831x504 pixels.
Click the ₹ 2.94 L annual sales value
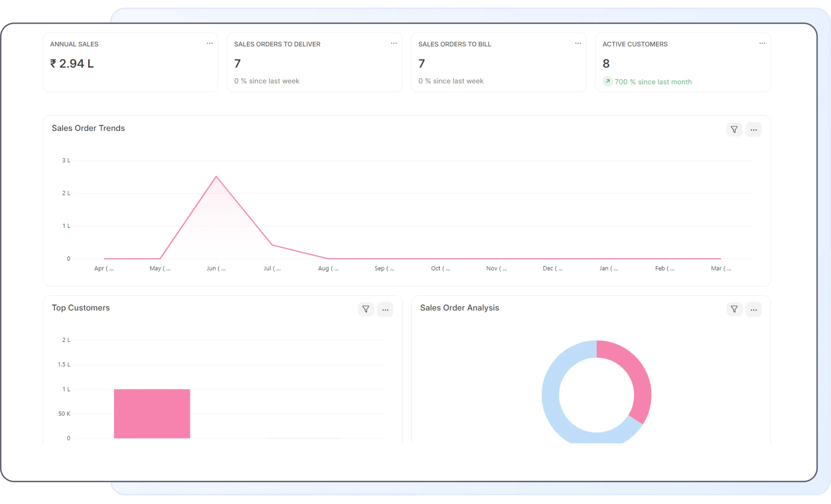click(x=72, y=63)
